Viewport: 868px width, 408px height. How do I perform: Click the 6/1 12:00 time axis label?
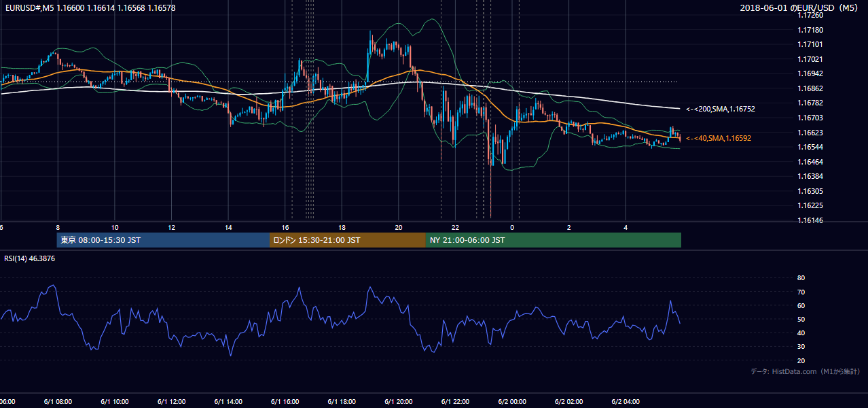pyautogui.click(x=171, y=401)
